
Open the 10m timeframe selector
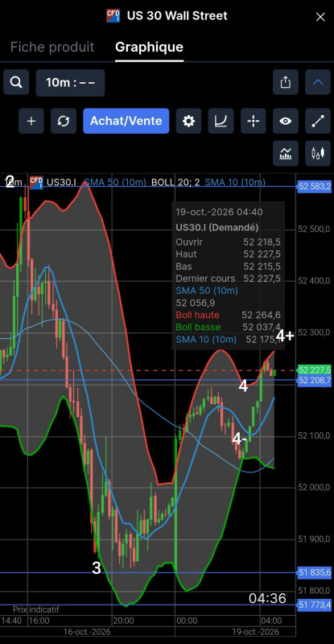point(70,83)
